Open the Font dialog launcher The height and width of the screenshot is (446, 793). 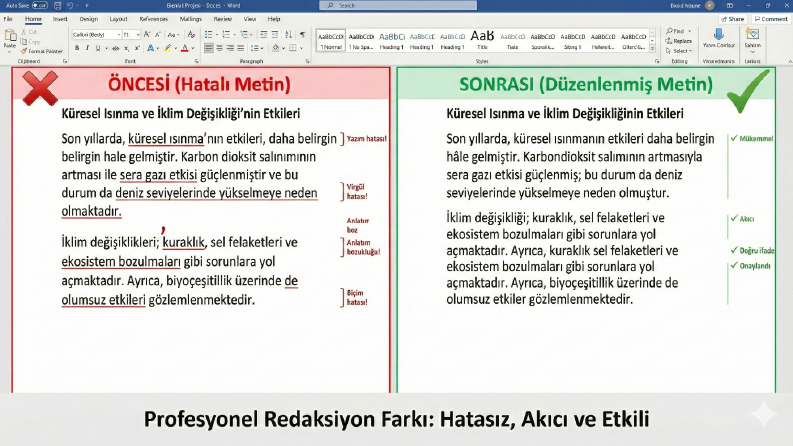pos(197,61)
